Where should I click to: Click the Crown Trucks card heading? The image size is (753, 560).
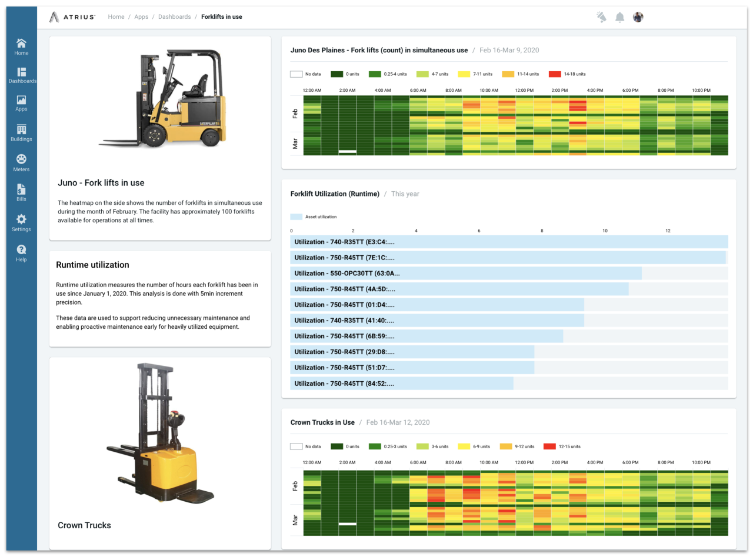click(84, 525)
